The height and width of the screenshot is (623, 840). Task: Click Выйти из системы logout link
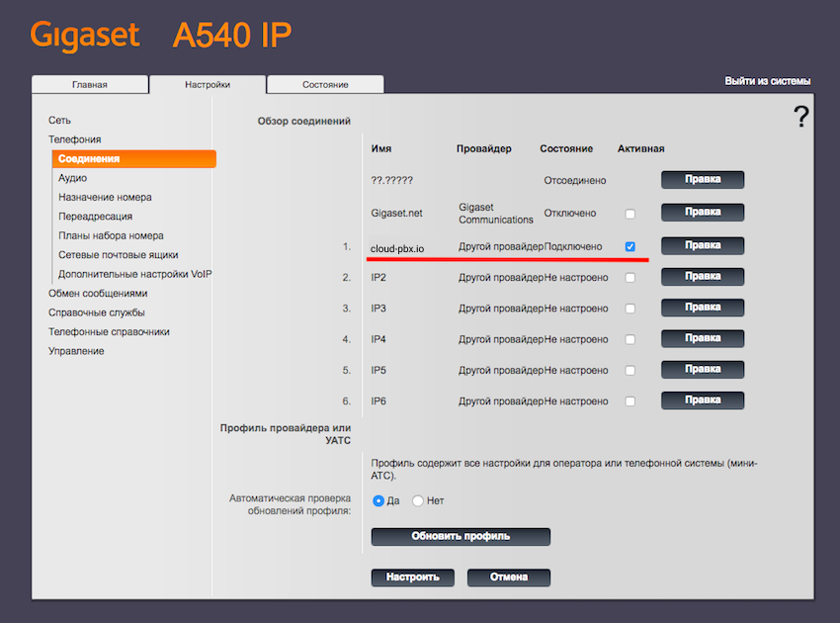point(767,81)
